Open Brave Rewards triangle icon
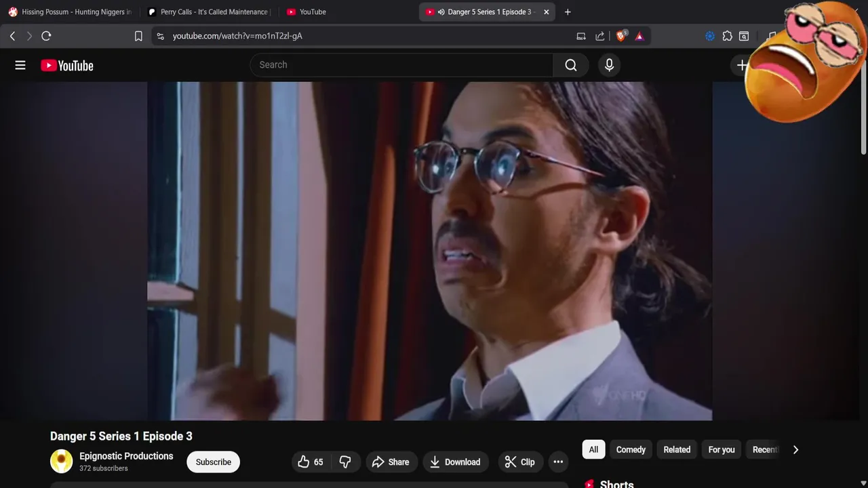The image size is (868, 488). [x=639, y=36]
